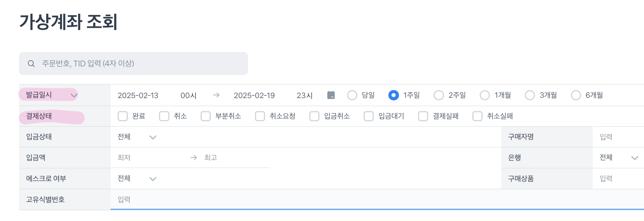Check the 완료 checkbox

(123, 116)
